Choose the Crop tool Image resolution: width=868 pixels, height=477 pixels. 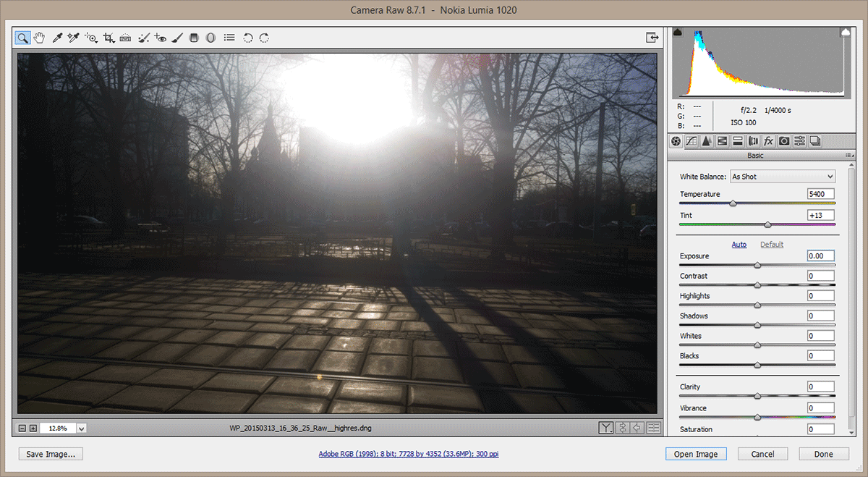(x=109, y=38)
